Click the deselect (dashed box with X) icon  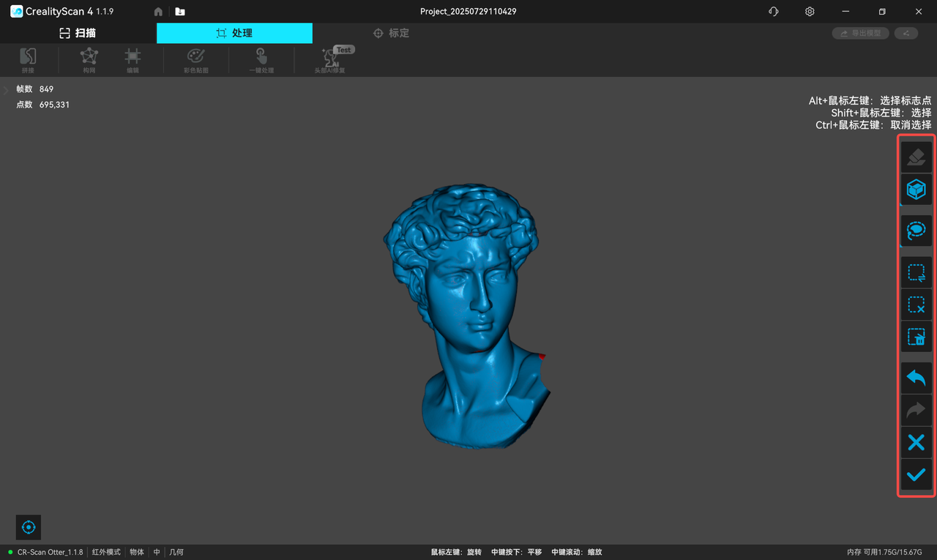tap(916, 305)
